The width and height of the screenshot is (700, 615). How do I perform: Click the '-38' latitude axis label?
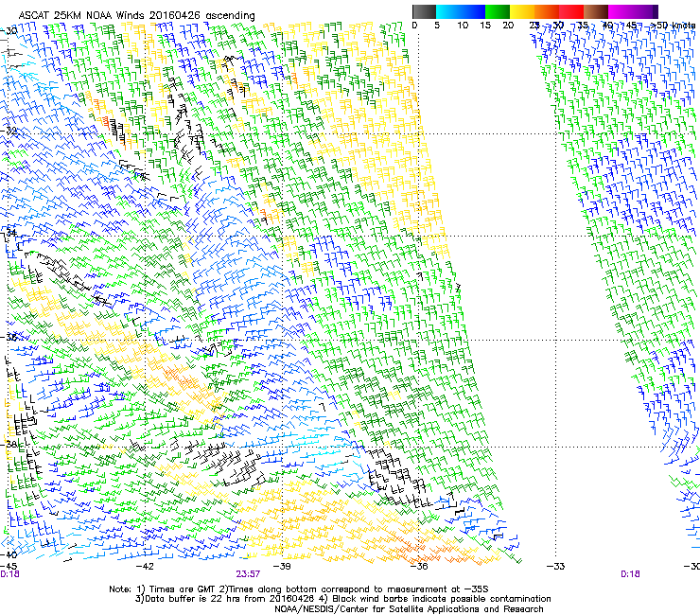9,444
